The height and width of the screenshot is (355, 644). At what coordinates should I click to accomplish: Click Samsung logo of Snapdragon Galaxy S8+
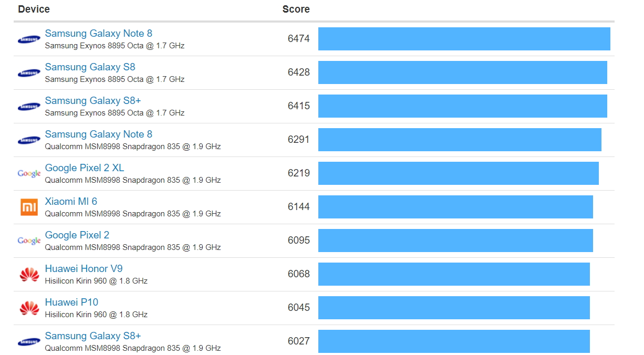(29, 342)
